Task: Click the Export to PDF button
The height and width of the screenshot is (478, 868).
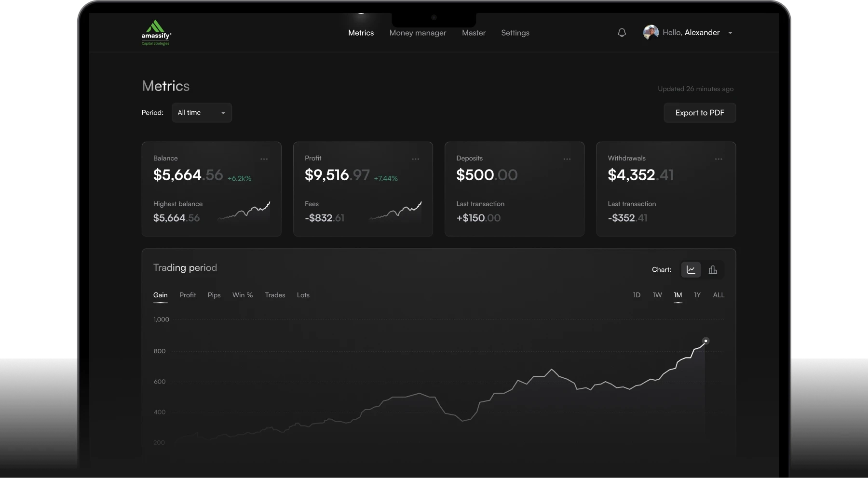Action: (x=700, y=112)
